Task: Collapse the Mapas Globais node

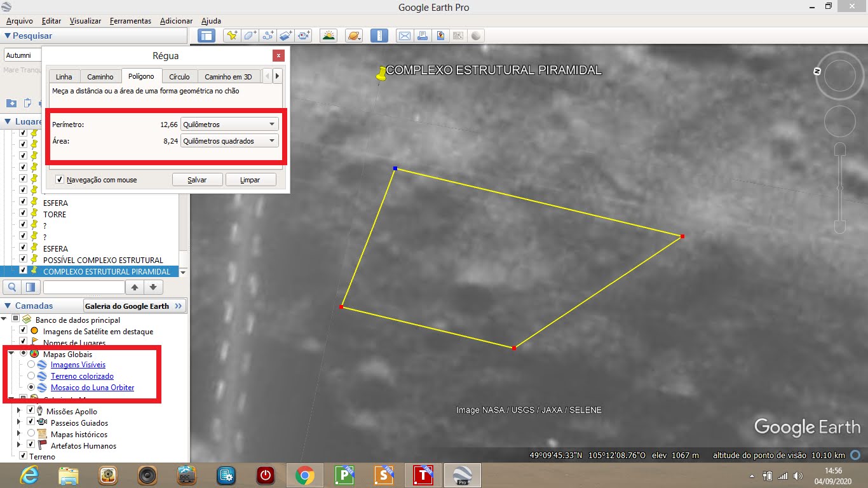Action: click(11, 354)
